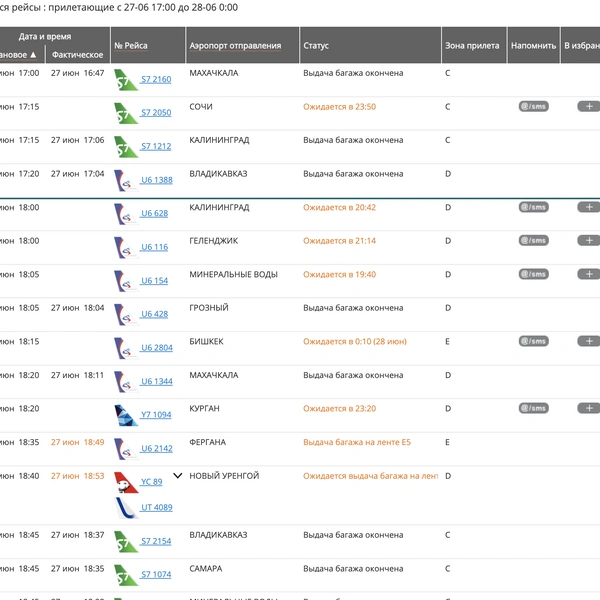Click the S7 logo next to flight S7 2050
Screen dimensions: 600x600
point(126,113)
